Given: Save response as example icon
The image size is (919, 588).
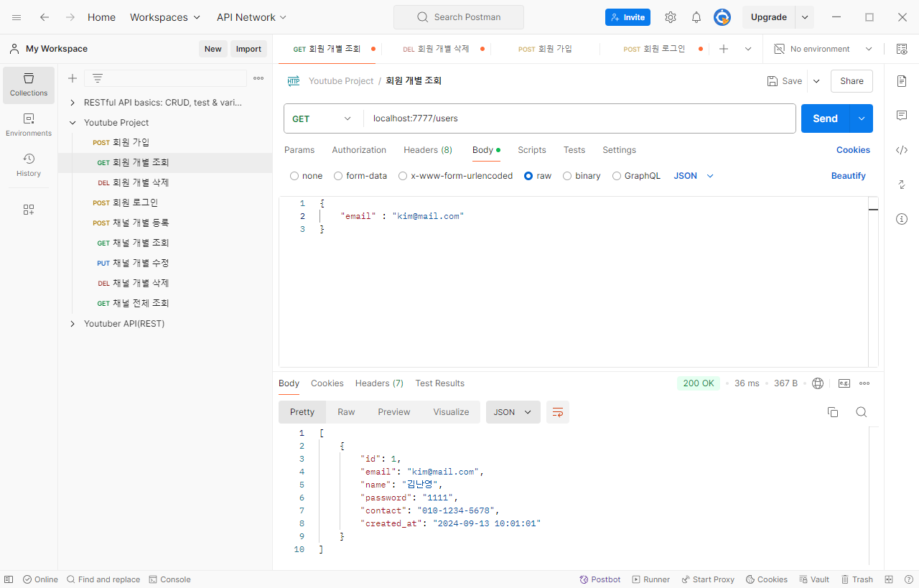Looking at the screenshot, I should [x=844, y=383].
